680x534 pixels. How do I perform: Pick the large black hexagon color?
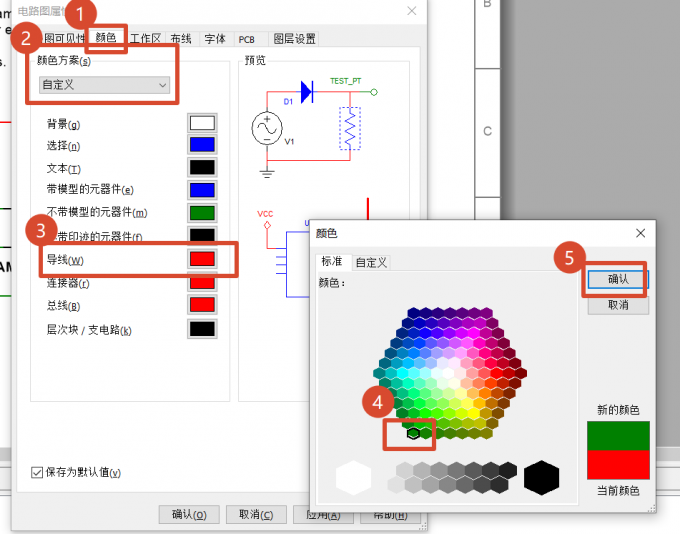click(x=542, y=478)
